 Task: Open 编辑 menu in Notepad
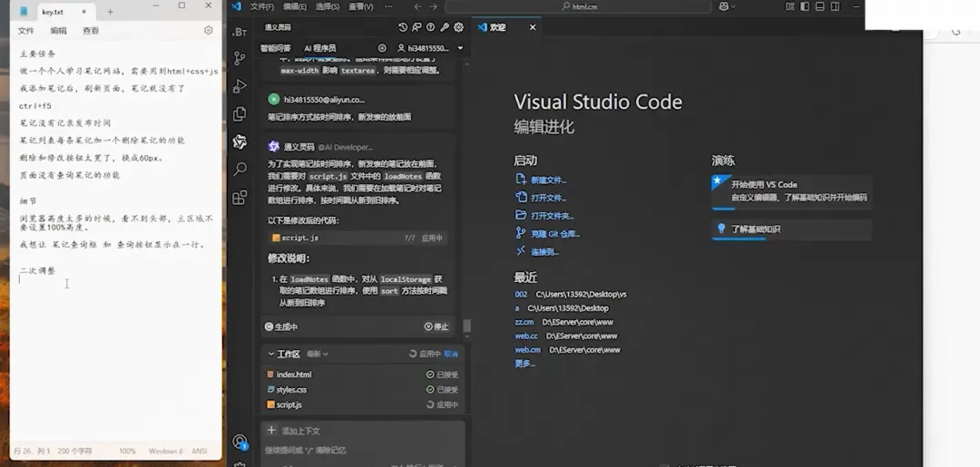coord(59,31)
